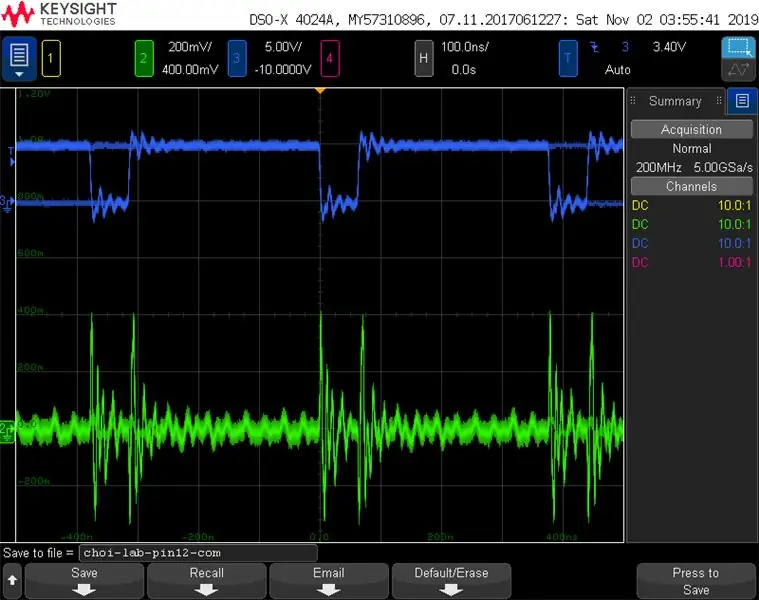Open horizontal H settings button
The image size is (759, 600).
(424, 59)
